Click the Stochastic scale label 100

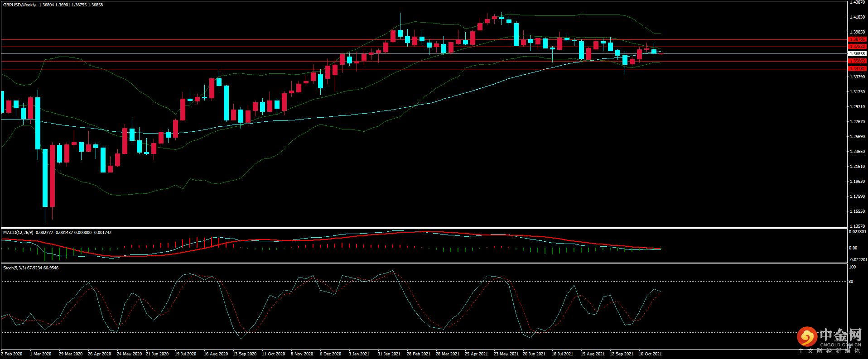[x=852, y=267]
